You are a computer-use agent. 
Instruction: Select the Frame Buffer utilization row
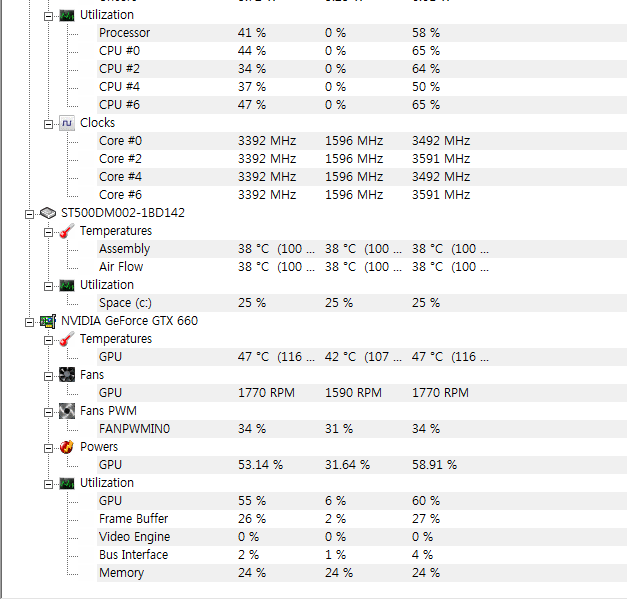(362, 519)
